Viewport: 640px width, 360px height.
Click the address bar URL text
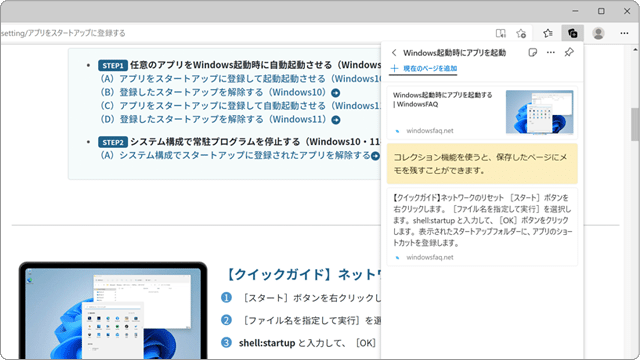pos(63,33)
